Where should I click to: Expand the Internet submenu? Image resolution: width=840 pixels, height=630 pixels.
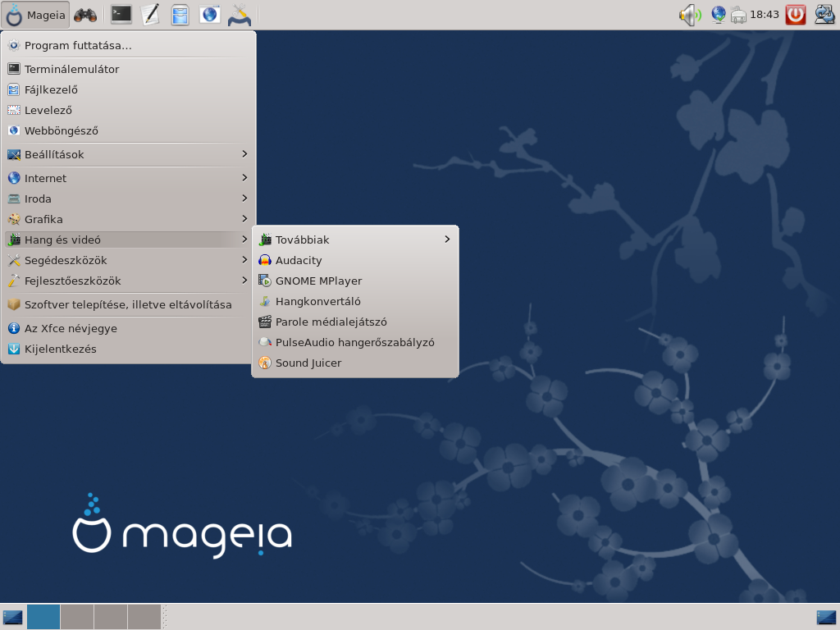point(128,178)
